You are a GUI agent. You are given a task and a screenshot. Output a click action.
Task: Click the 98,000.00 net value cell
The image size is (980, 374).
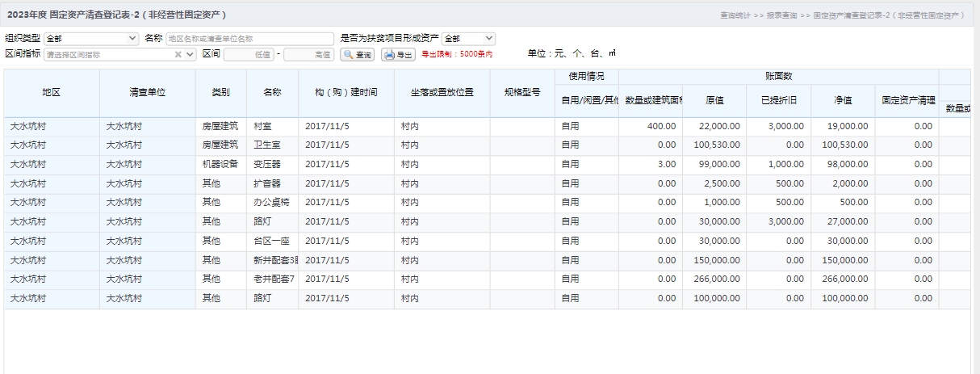click(x=843, y=165)
